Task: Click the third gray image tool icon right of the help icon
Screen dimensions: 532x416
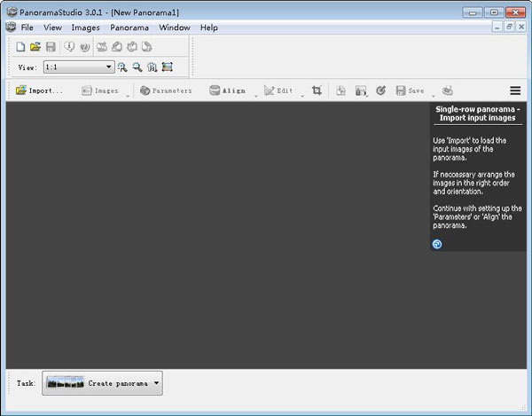Action: 131,47
